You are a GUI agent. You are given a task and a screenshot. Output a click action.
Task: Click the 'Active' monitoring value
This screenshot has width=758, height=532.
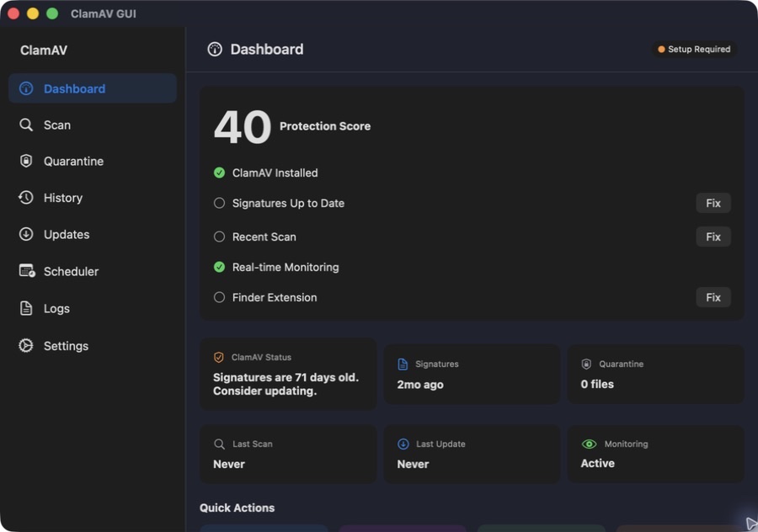(x=597, y=463)
